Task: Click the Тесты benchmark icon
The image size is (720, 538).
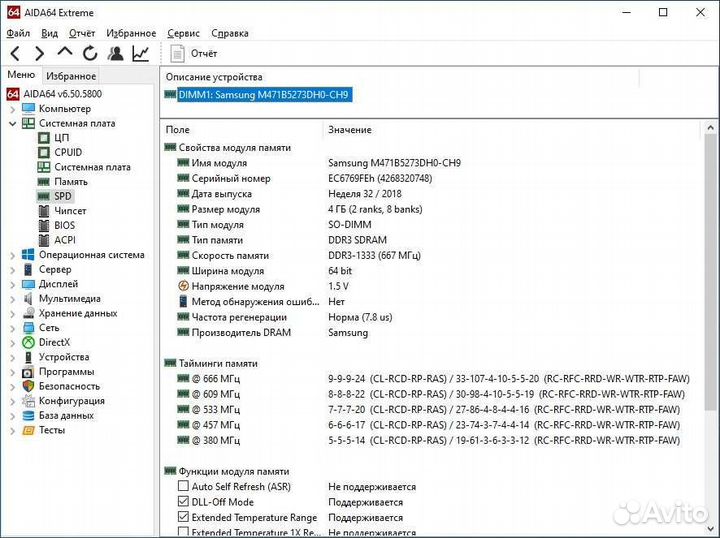Action: [28, 430]
